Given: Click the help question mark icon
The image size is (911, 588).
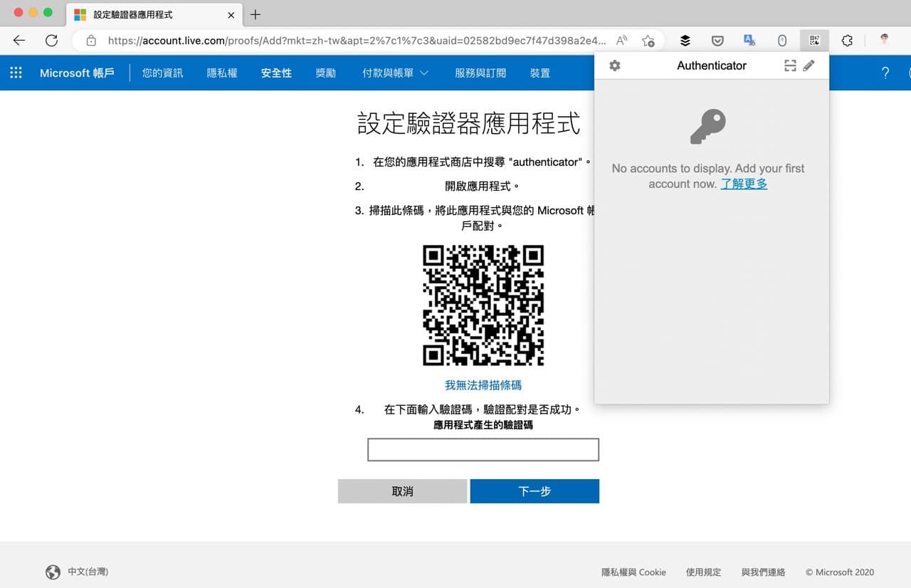Looking at the screenshot, I should coord(885,73).
